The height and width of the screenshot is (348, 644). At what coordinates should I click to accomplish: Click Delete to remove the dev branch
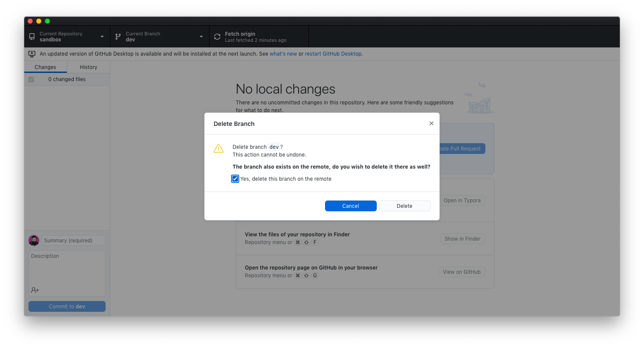click(404, 206)
